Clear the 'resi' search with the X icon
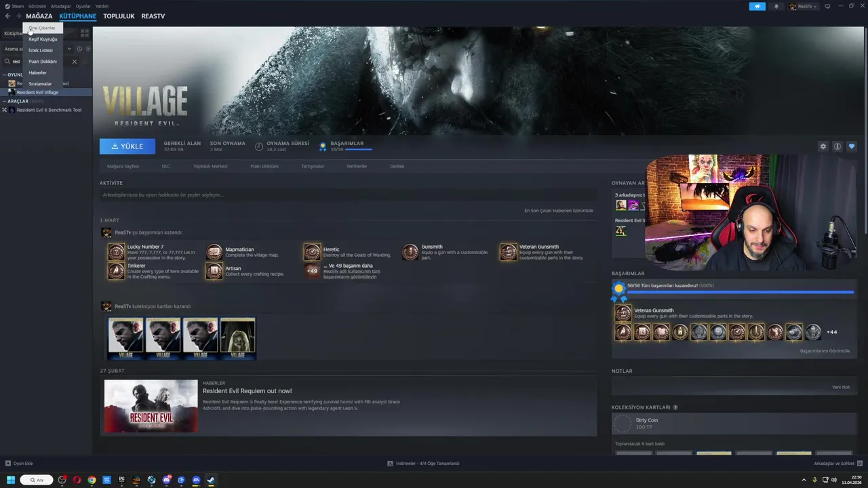The height and width of the screenshot is (488, 868). [75, 62]
